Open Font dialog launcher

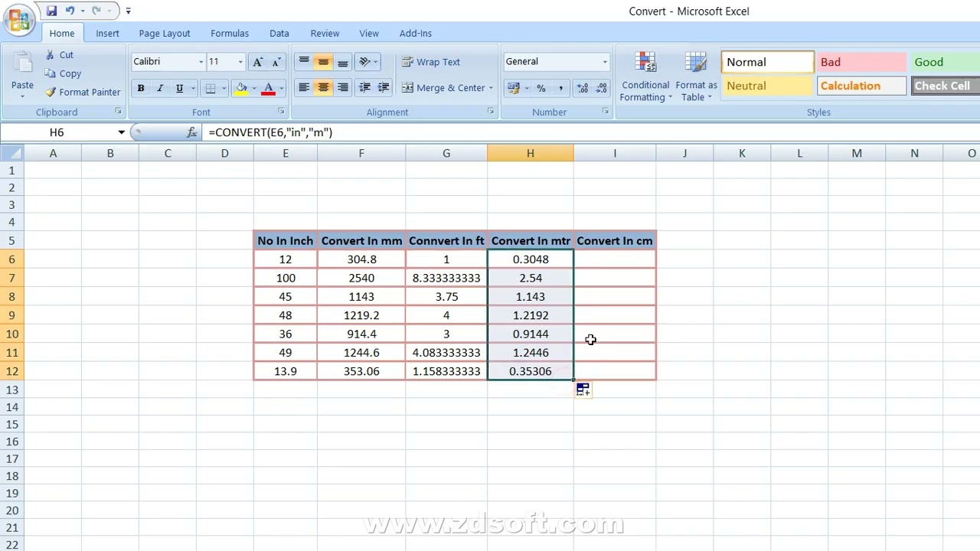(281, 112)
